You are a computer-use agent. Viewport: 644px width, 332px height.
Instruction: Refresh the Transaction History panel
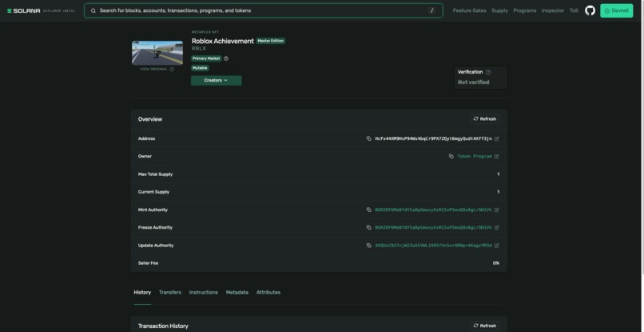click(485, 326)
